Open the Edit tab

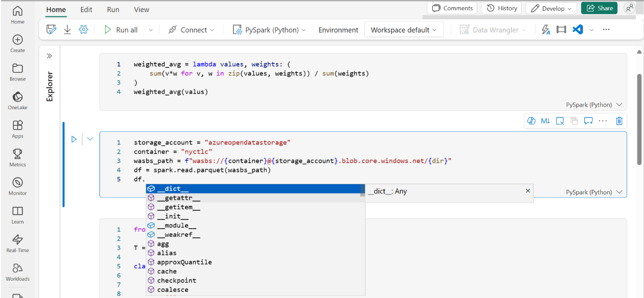[x=86, y=9]
